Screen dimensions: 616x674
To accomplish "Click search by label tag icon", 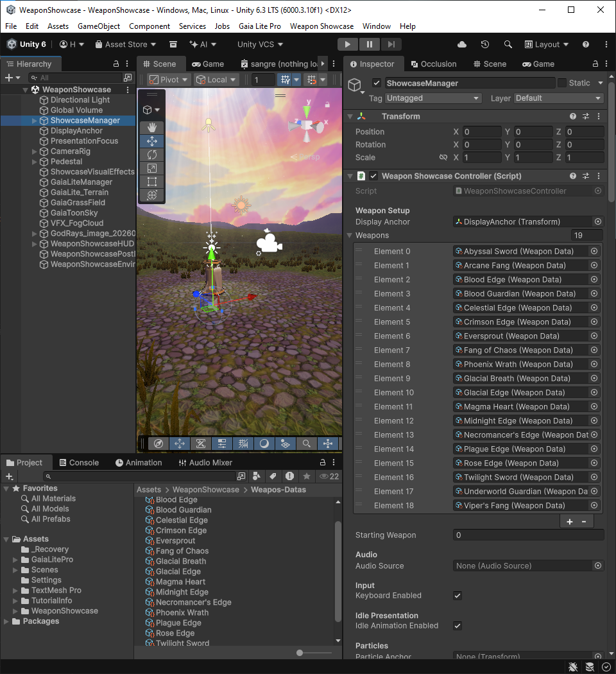I will point(273,476).
